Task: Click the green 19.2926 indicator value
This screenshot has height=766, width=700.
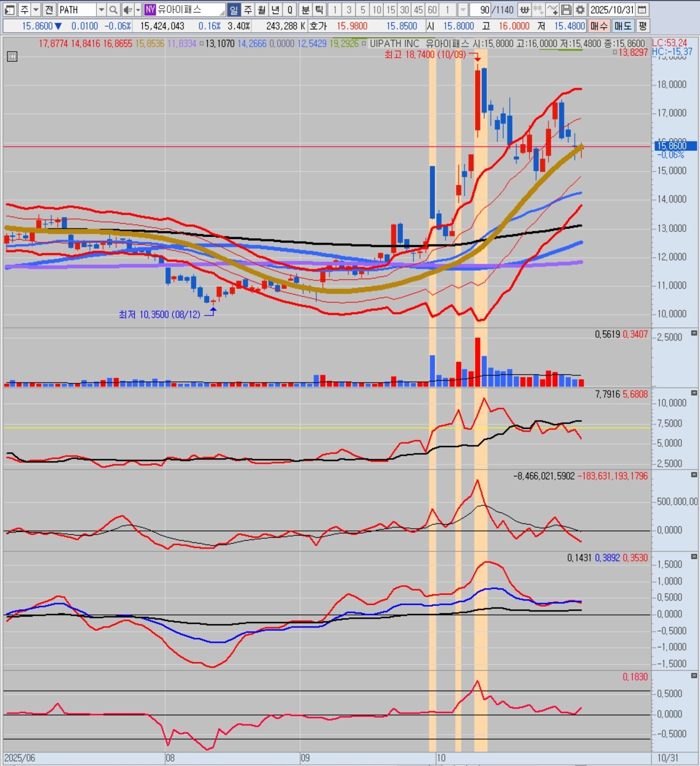Action: coord(344,43)
